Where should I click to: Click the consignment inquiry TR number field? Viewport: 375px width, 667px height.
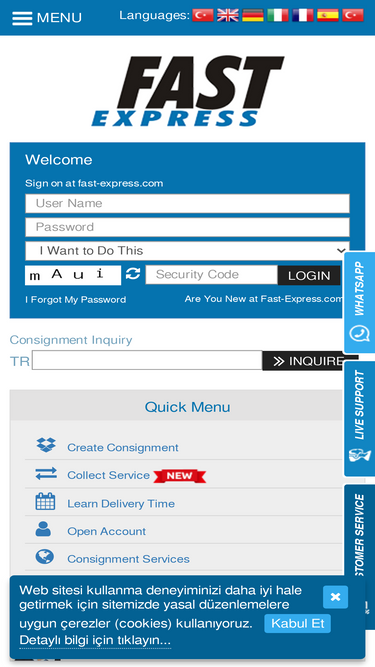pyautogui.click(x=147, y=360)
